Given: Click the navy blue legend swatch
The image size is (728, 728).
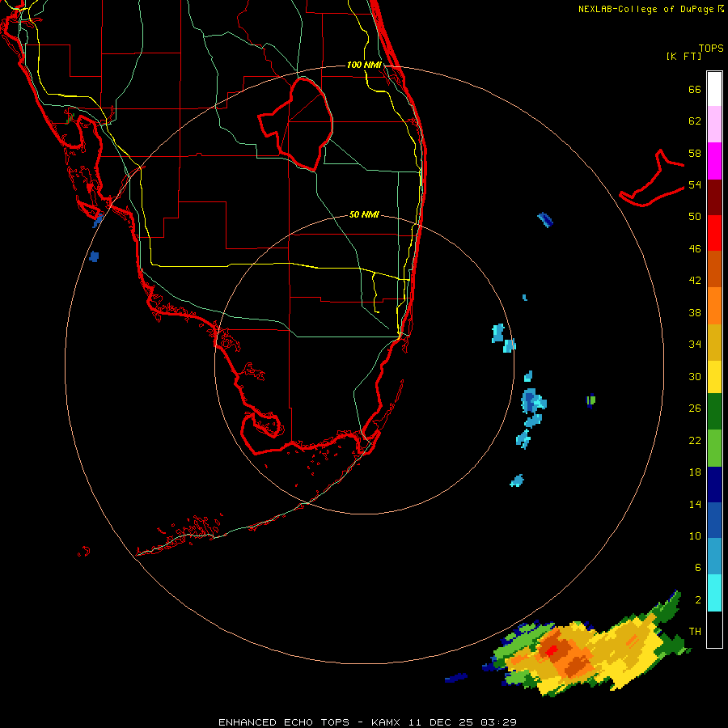Looking at the screenshot, I should pos(714,485).
